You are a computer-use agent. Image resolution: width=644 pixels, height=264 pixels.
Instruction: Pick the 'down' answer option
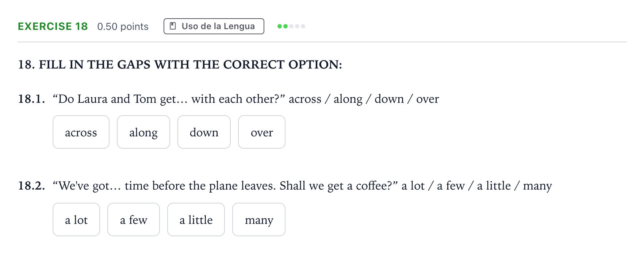click(x=204, y=132)
